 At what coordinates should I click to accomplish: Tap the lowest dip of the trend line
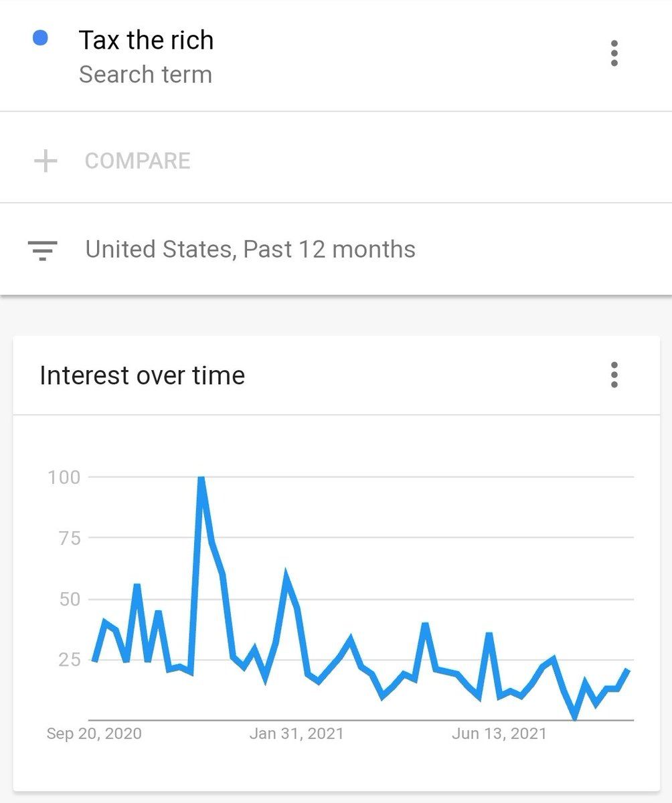[x=575, y=717]
